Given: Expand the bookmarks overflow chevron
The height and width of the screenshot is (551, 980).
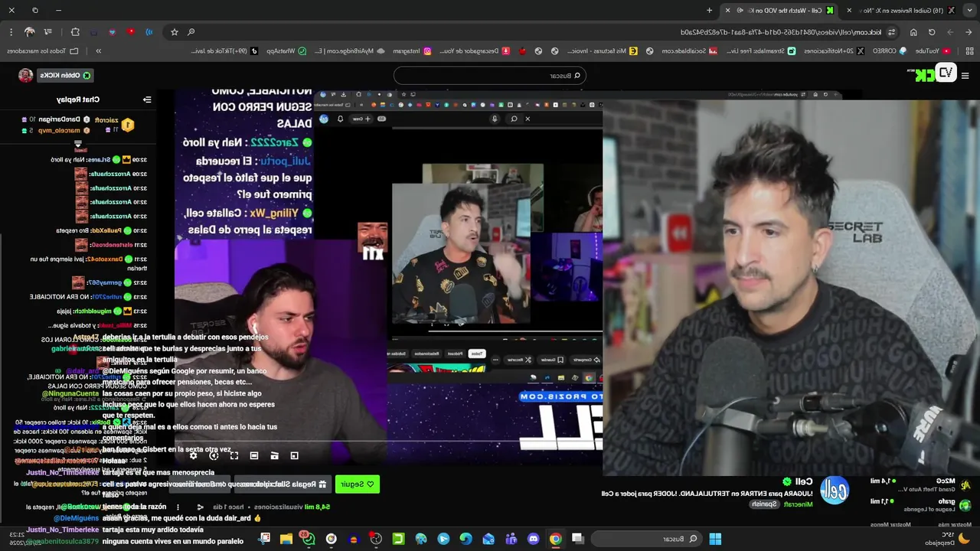Looking at the screenshot, I should (99, 51).
